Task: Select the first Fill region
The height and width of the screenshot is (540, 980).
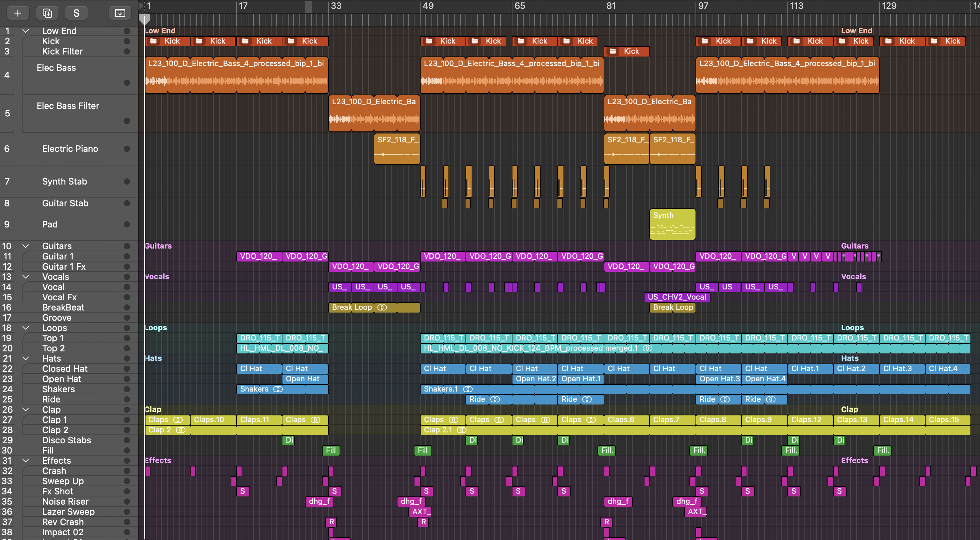Action: coord(331,450)
